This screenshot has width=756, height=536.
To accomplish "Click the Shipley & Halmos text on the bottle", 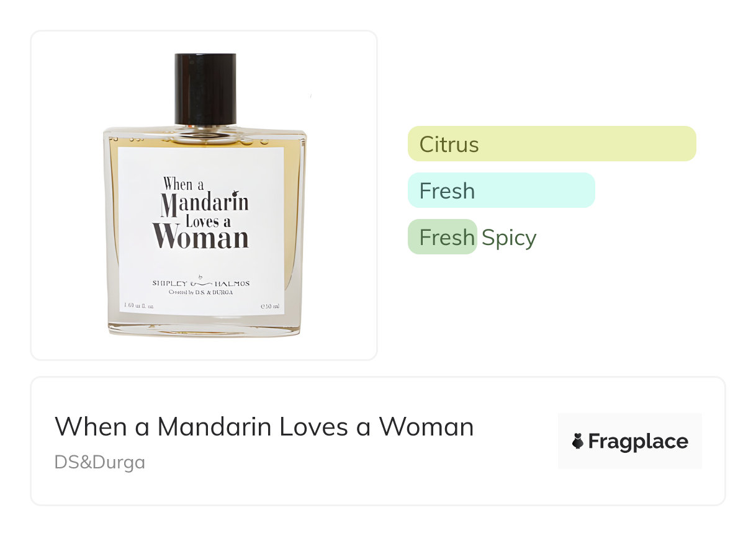I will [x=201, y=283].
